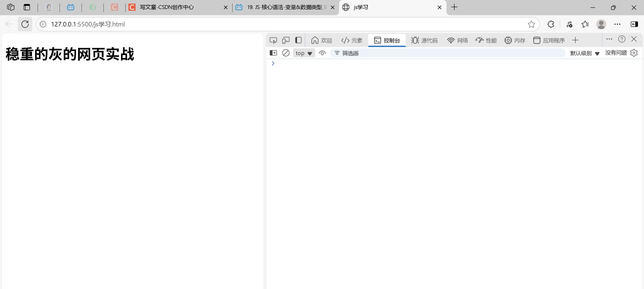This screenshot has width=644, height=289.
Task: Toggle device emulation mode icon
Action: click(285, 40)
